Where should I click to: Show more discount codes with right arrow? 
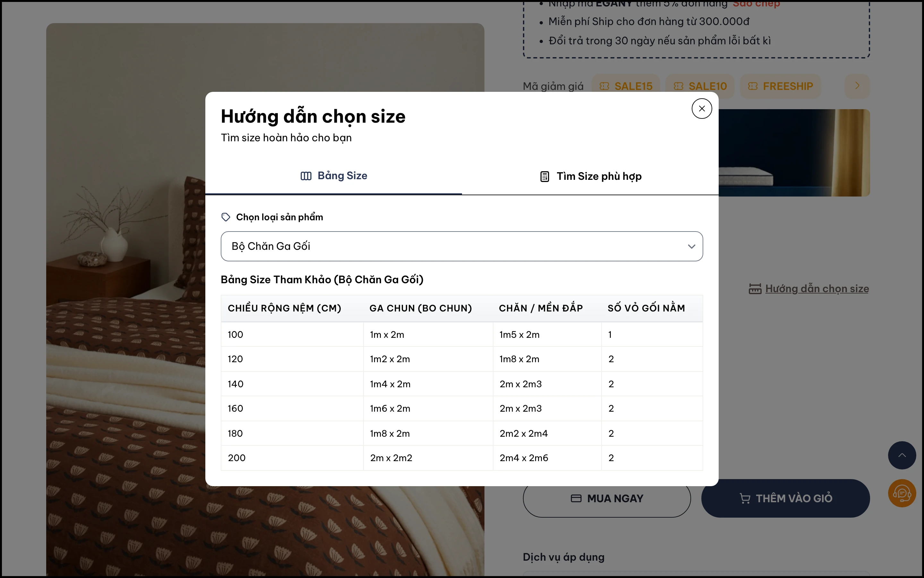[857, 86]
